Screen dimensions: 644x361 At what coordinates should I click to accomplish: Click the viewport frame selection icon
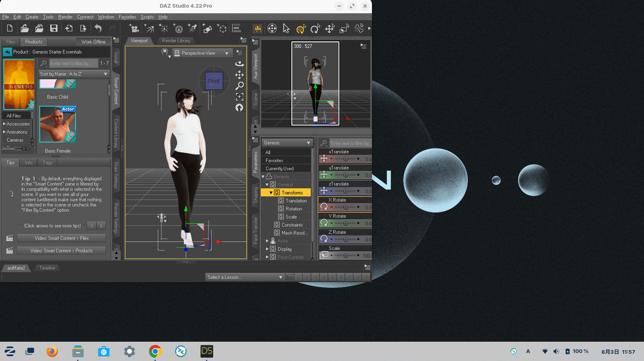pyautogui.click(x=239, y=97)
